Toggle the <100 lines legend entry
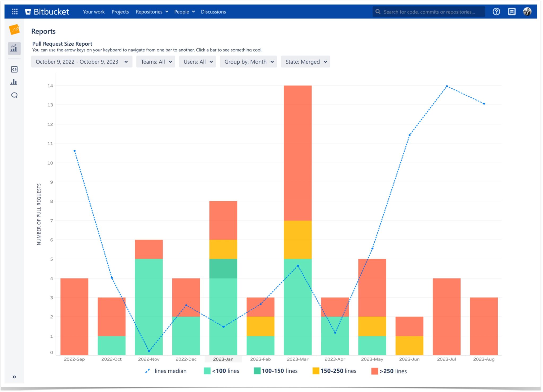 222,371
